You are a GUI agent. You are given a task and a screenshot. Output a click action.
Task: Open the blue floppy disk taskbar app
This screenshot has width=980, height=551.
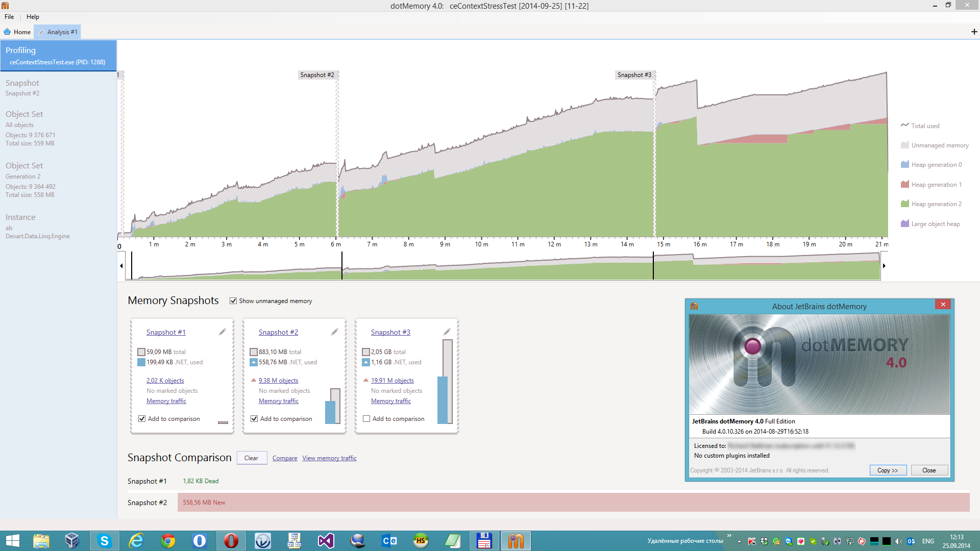click(484, 541)
